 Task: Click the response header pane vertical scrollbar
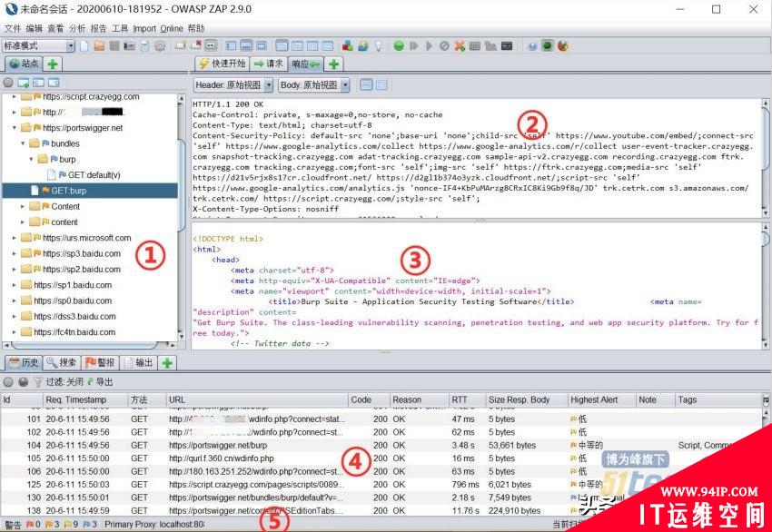pyautogui.click(x=766, y=157)
